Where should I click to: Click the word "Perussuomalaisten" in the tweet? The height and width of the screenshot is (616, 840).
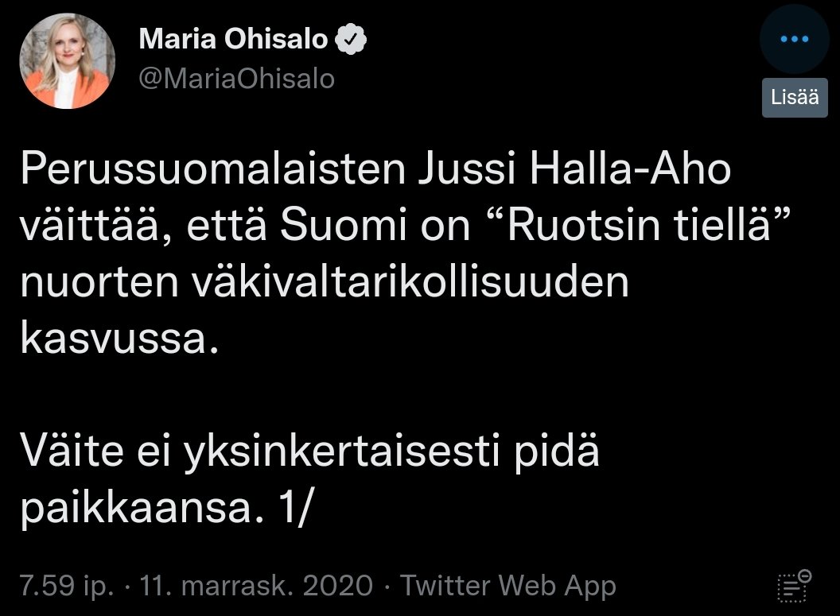213,169
